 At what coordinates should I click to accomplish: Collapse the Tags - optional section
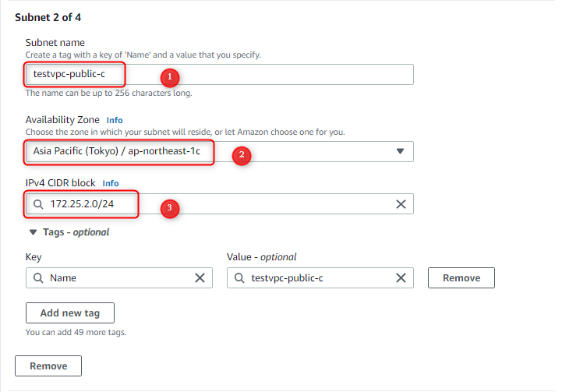[x=34, y=232]
